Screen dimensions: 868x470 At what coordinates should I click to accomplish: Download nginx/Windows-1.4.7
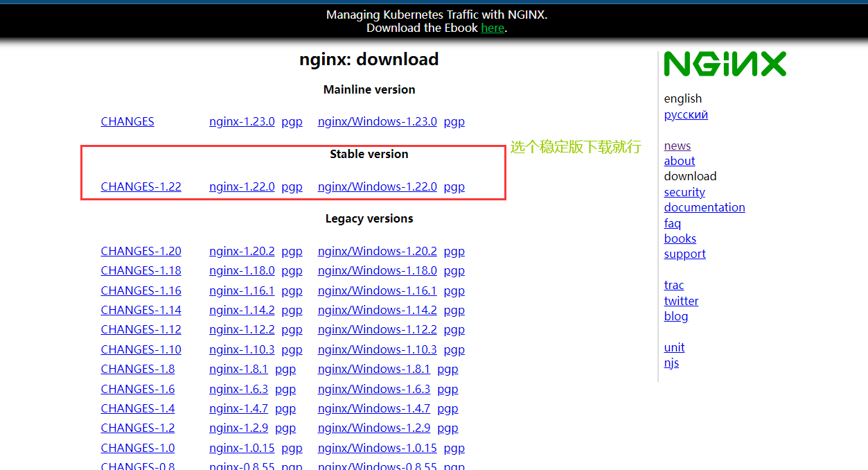(374, 408)
